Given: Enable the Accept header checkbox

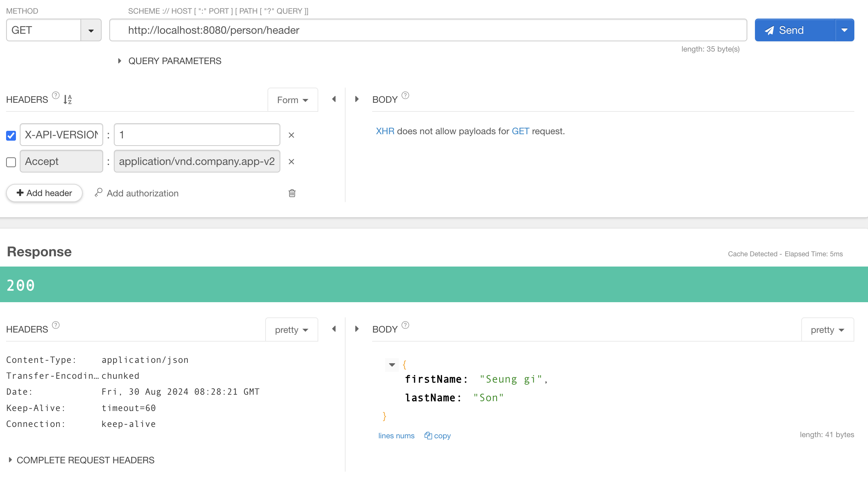Looking at the screenshot, I should (x=11, y=162).
